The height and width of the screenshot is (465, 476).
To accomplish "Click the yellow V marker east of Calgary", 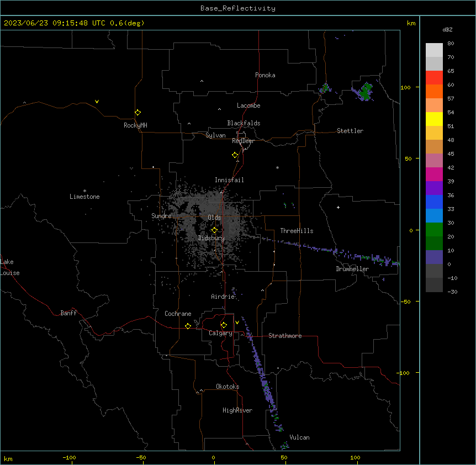I will tap(237, 323).
